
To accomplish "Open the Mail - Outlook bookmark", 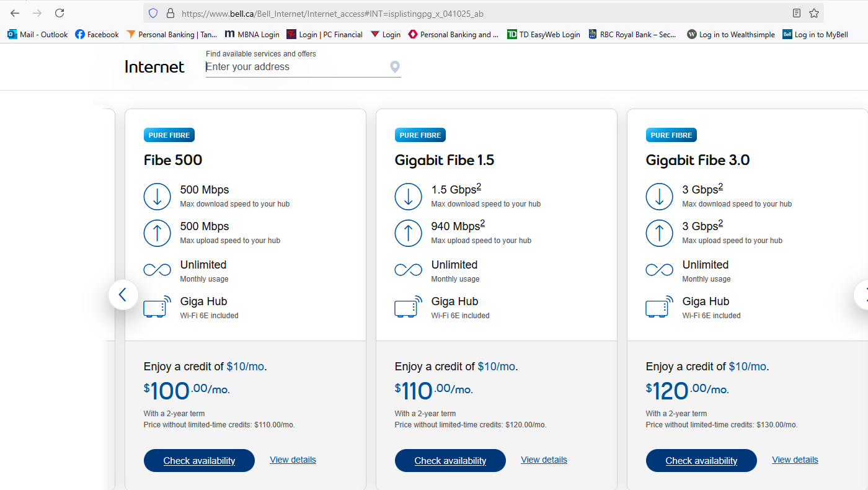I will (38, 35).
